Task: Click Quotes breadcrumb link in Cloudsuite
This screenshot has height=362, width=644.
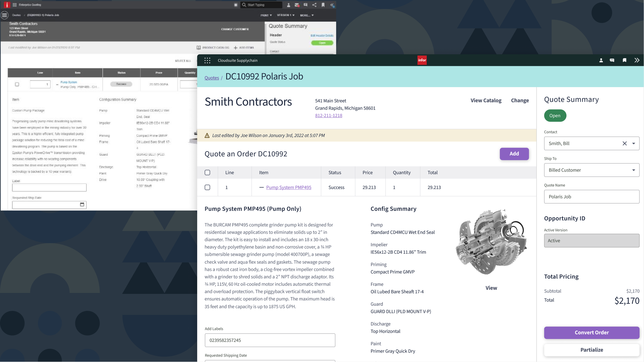Action: [x=212, y=78]
